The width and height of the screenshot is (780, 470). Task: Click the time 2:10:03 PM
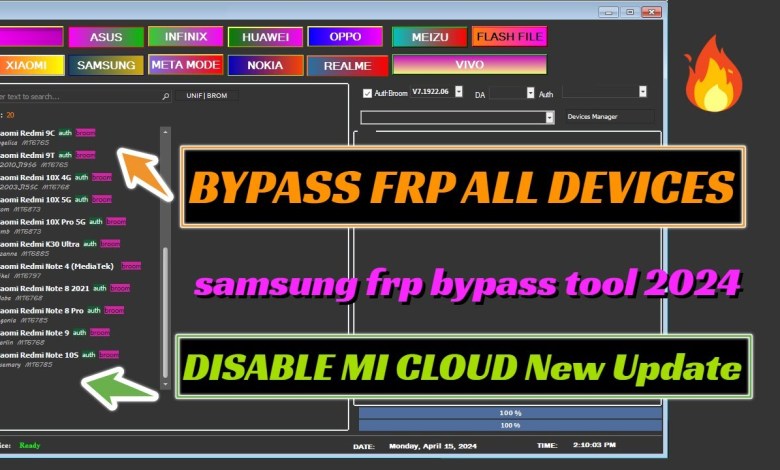(594, 445)
